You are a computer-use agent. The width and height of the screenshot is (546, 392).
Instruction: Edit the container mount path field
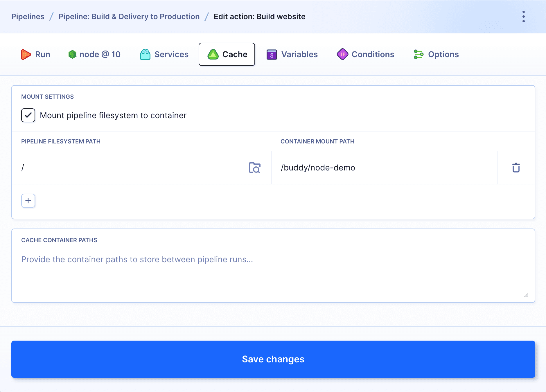[383, 168]
